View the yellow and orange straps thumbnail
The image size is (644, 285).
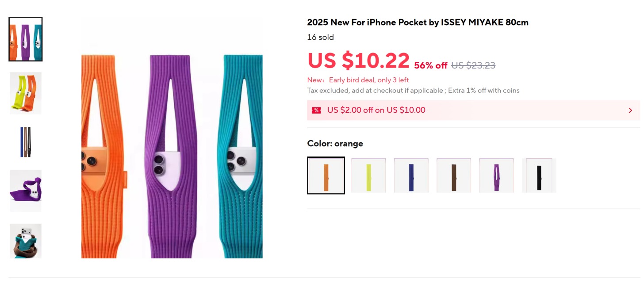tap(25, 93)
